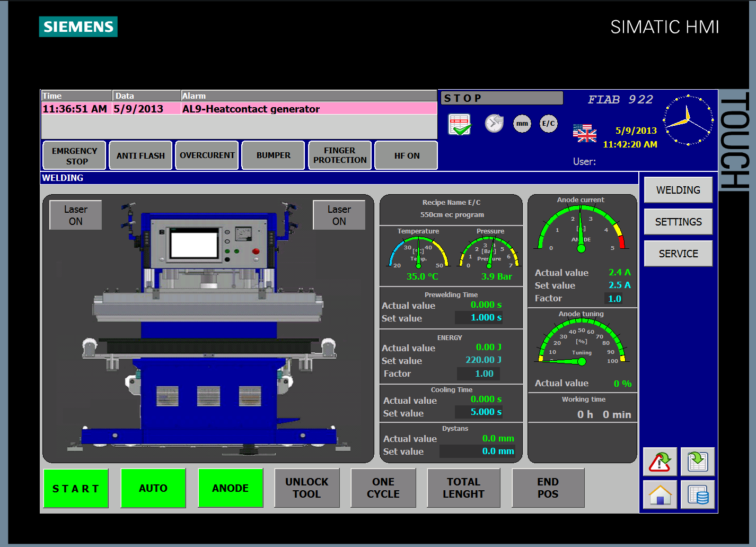Image resolution: width=756 pixels, height=547 pixels.
Task: Toggle the green AUTO mode button
Action: tap(153, 488)
